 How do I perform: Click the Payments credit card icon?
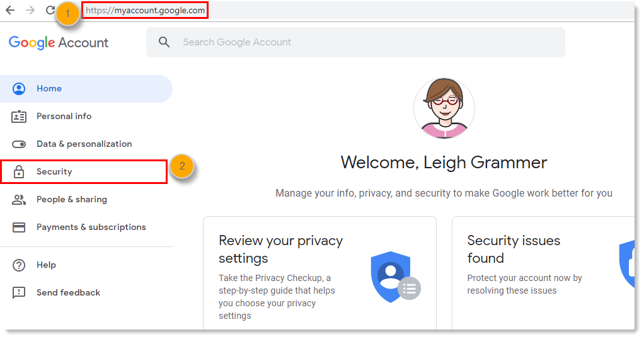19,227
